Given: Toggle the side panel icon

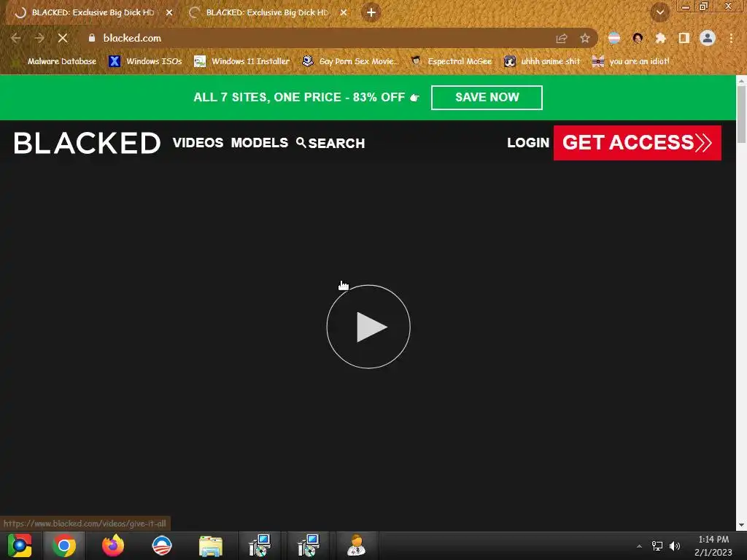Looking at the screenshot, I should tap(684, 38).
